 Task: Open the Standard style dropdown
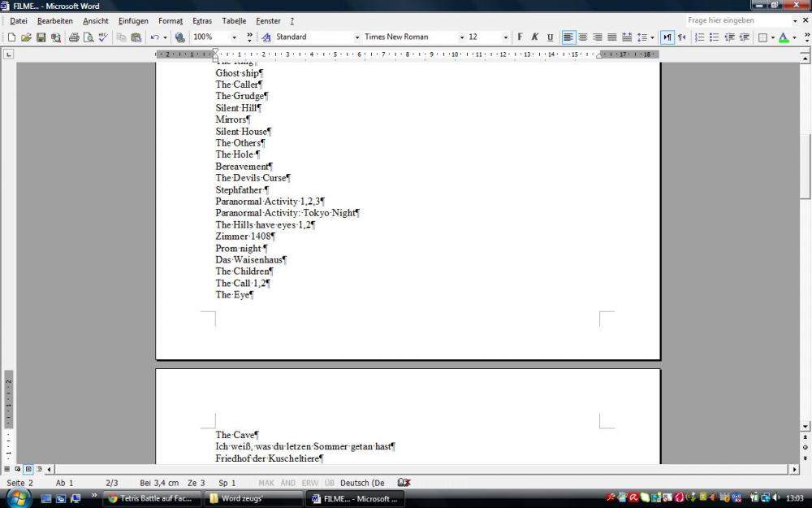coord(356,37)
